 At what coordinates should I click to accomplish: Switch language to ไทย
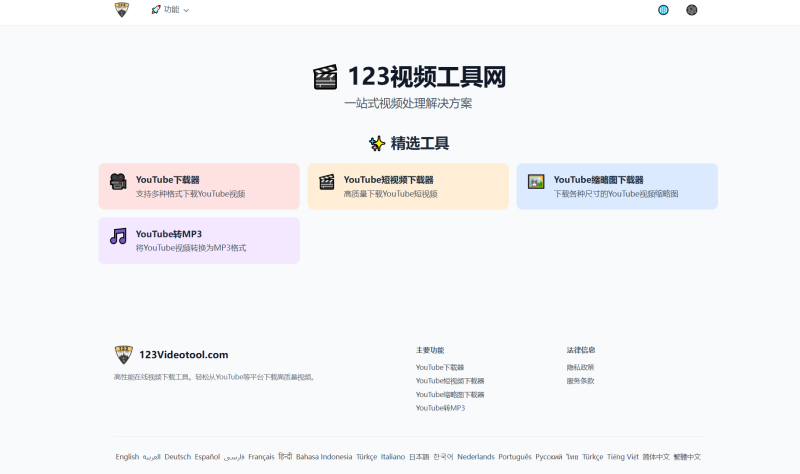pos(572,457)
